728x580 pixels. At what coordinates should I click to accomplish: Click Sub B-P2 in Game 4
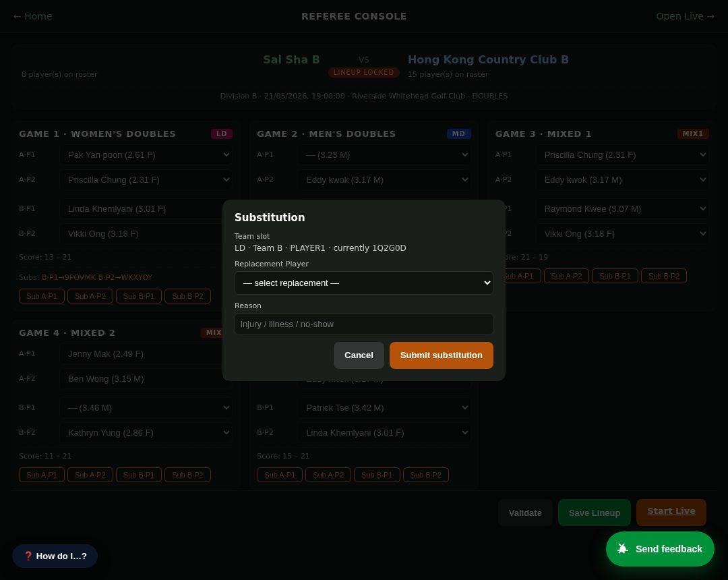187,475
